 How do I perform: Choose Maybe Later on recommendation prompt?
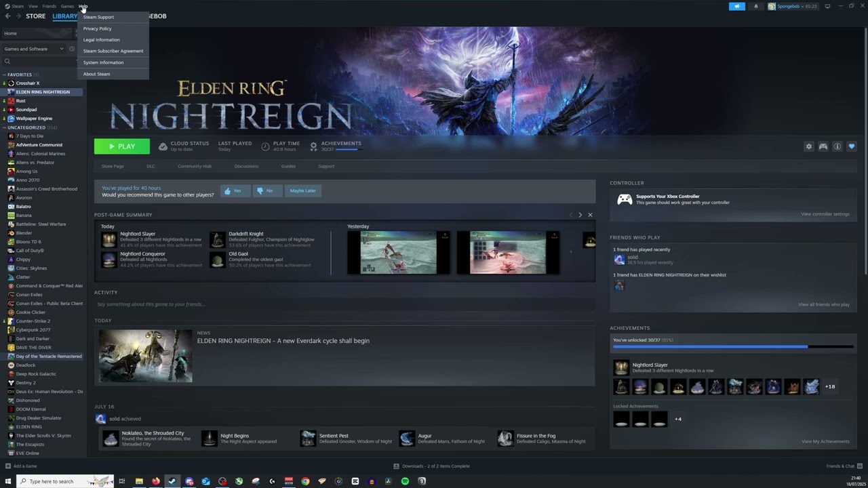302,190
